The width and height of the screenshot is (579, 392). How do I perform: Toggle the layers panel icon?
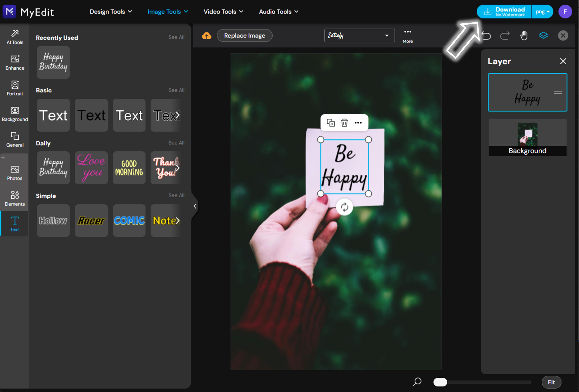pyautogui.click(x=543, y=36)
